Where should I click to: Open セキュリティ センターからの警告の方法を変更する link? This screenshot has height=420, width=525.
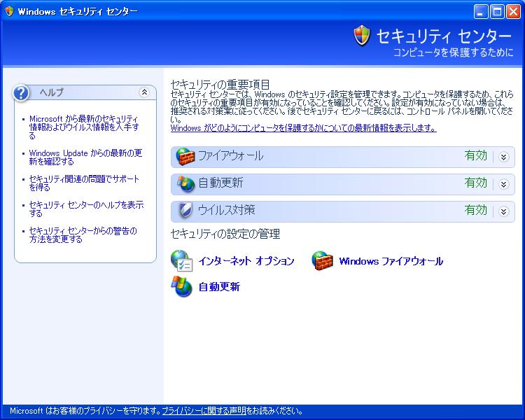(x=83, y=234)
